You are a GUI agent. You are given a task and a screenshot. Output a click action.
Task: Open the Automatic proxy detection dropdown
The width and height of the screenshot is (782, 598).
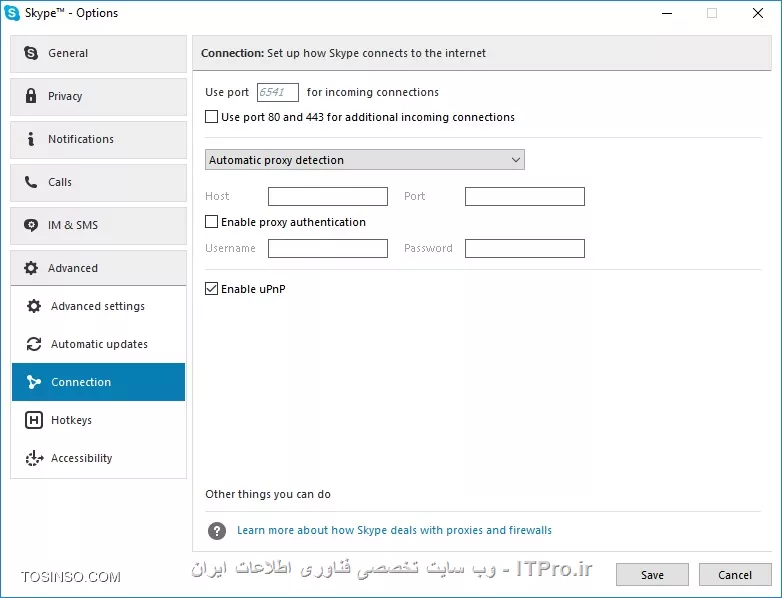coord(365,160)
